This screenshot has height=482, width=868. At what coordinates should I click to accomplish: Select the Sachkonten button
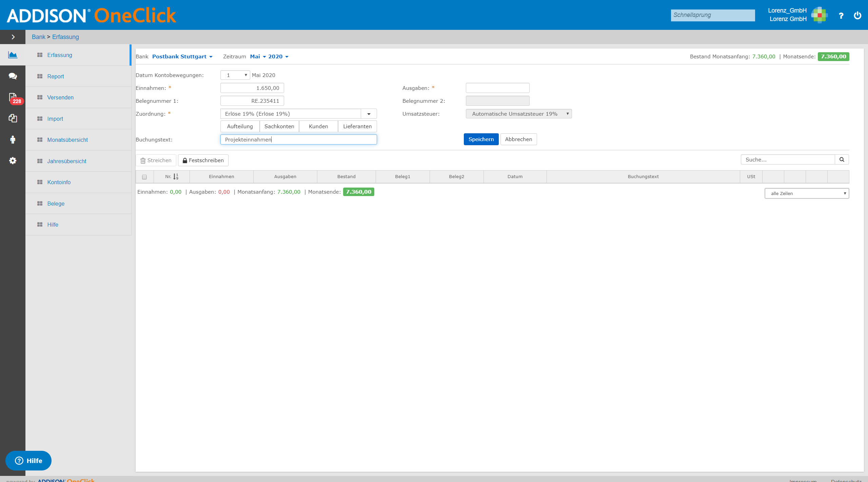(x=279, y=127)
